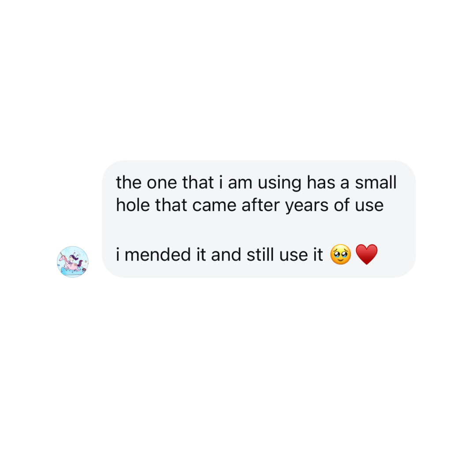Click the word "using" in the first line
476x476 pixels.
[279, 183]
